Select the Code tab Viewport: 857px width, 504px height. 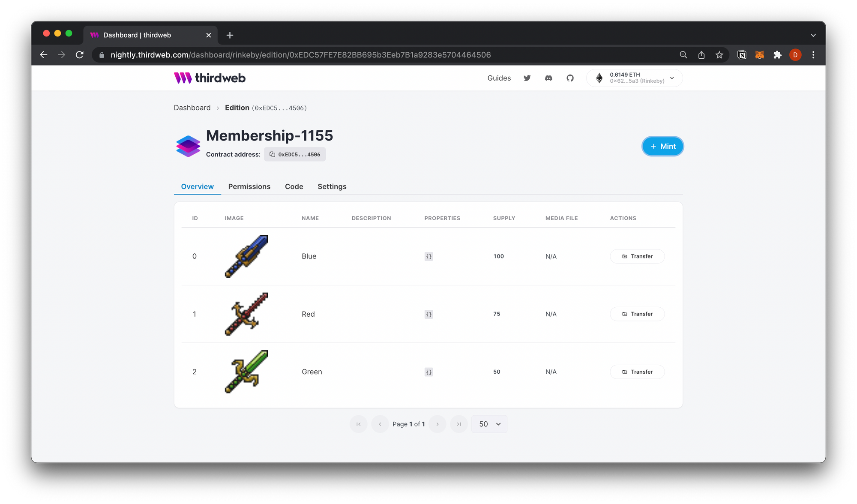[294, 186]
